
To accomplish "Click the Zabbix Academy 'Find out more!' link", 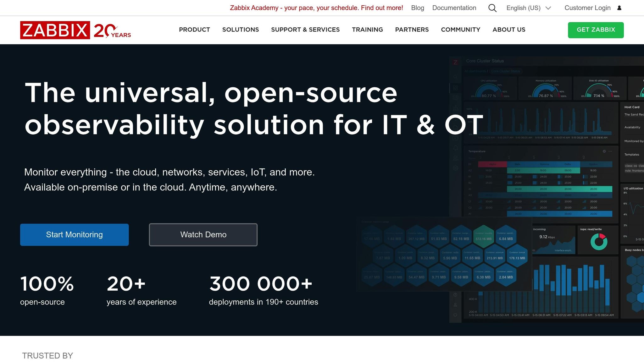I will (382, 8).
